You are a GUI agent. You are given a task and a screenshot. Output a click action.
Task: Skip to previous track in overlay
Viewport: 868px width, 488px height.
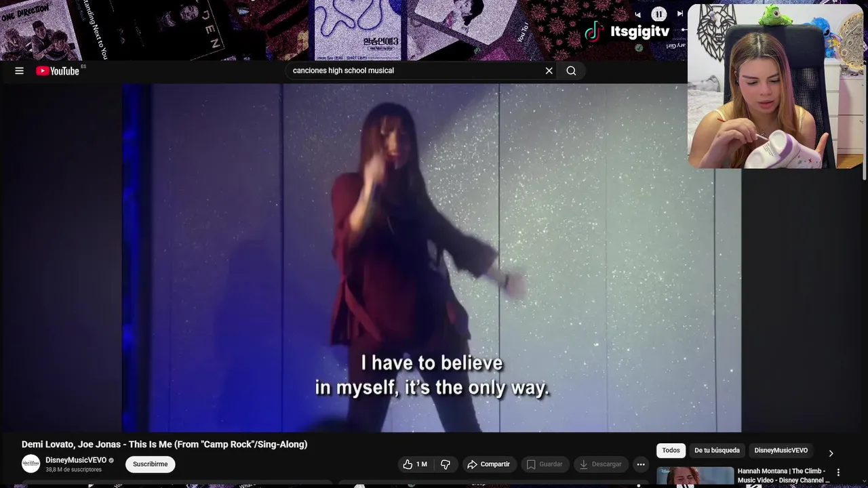coord(637,14)
